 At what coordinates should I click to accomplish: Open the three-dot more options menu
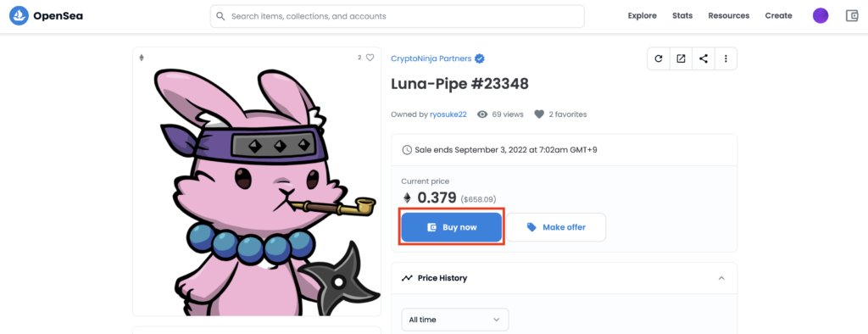point(726,58)
